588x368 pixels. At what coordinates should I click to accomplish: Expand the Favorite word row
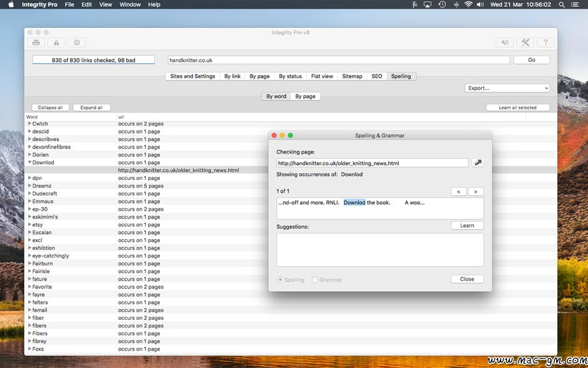tap(29, 287)
